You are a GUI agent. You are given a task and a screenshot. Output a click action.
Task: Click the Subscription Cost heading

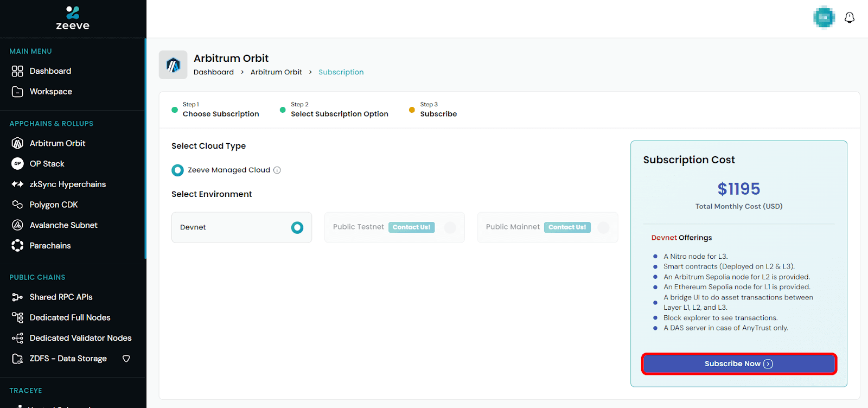[x=689, y=160]
